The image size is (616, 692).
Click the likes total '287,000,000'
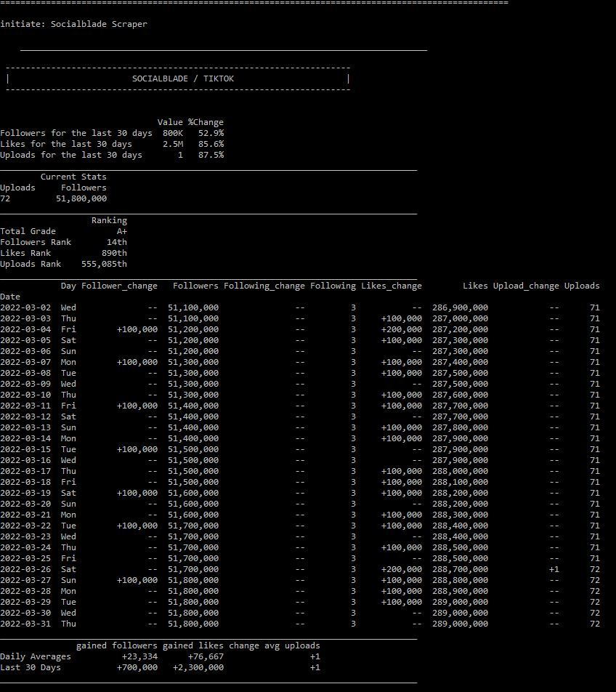(461, 318)
